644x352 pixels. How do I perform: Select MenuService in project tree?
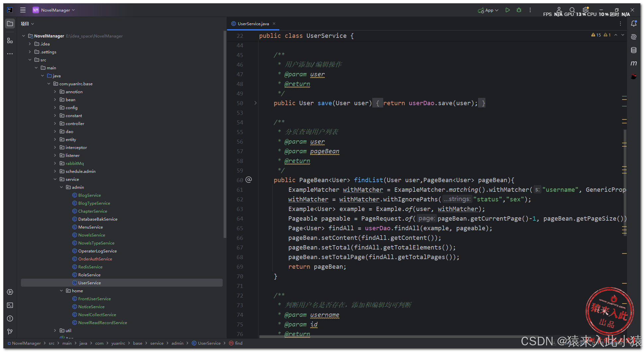click(90, 227)
